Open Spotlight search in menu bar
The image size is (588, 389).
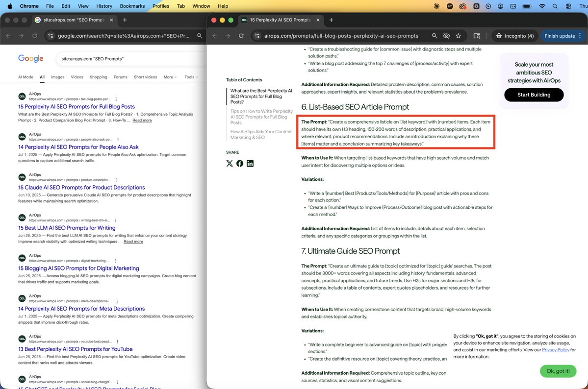(555, 6)
